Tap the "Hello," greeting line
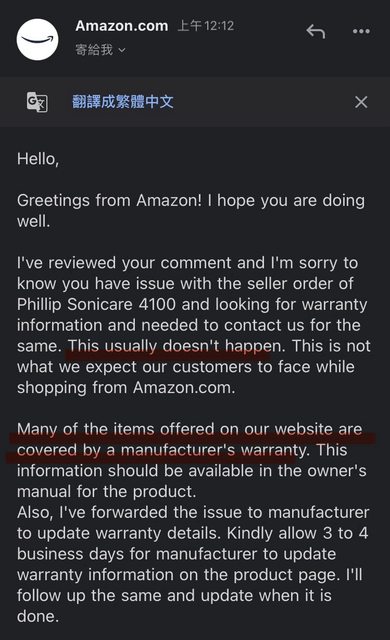Screen dimensions: 390x640 38,159
